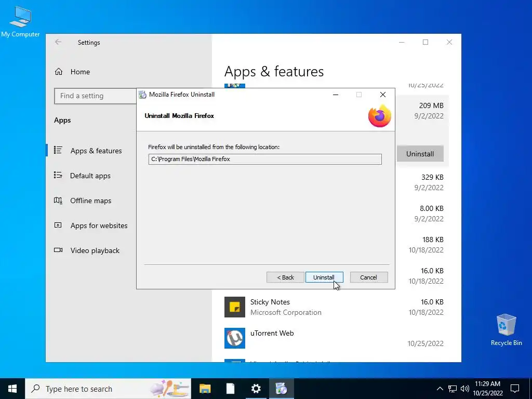The height and width of the screenshot is (399, 532).
Task: Click Uninstall in the Firefox uninstall dialog
Action: 324,277
